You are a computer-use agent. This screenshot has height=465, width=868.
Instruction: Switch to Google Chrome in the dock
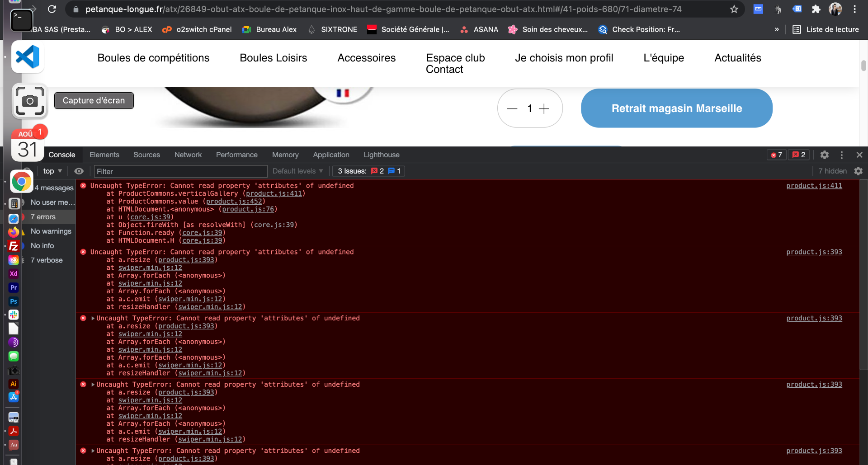pos(21,182)
